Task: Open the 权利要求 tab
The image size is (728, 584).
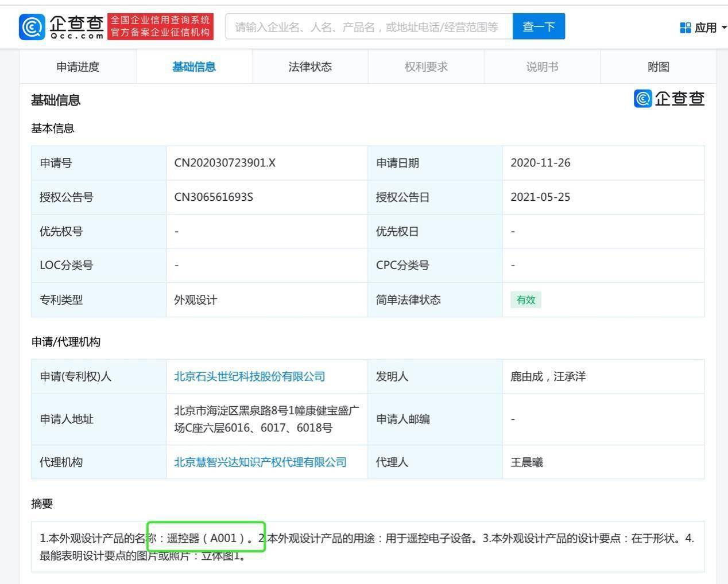Action: click(x=426, y=67)
